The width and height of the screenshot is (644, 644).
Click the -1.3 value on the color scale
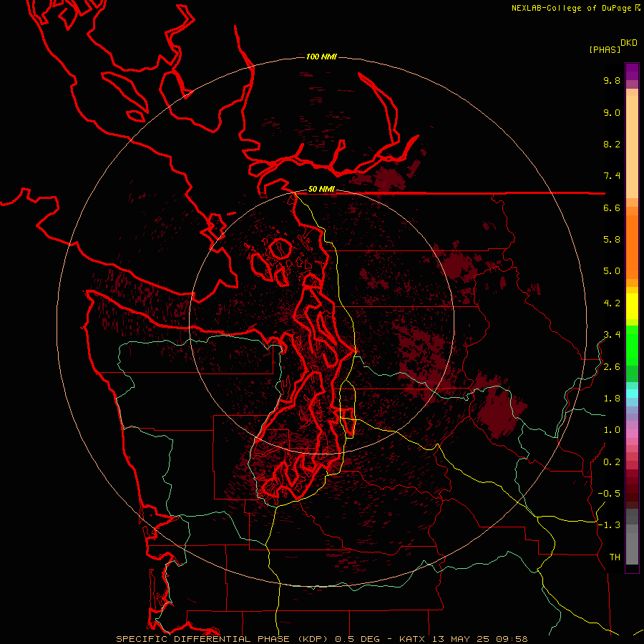pos(609,525)
